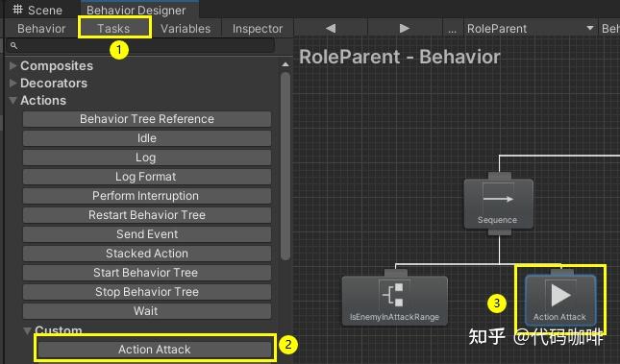
Task: Add the Idle task
Action: (147, 138)
